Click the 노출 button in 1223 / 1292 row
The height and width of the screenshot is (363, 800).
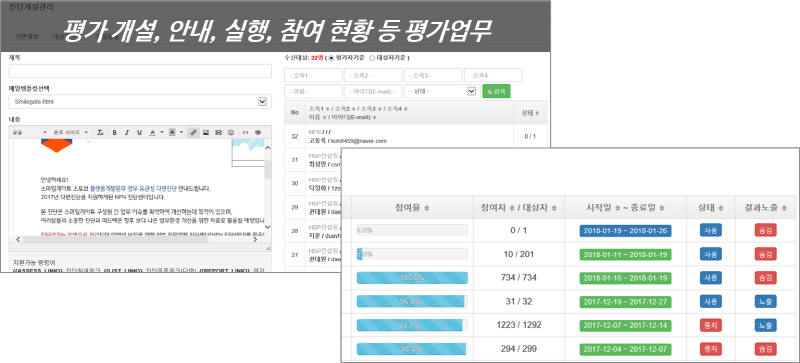[765, 325]
